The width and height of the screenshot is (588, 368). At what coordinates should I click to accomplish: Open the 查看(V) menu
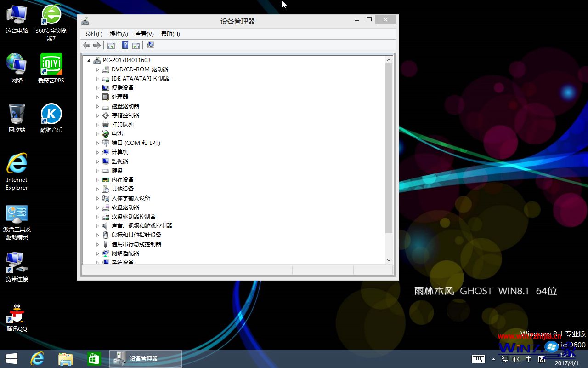coord(144,34)
